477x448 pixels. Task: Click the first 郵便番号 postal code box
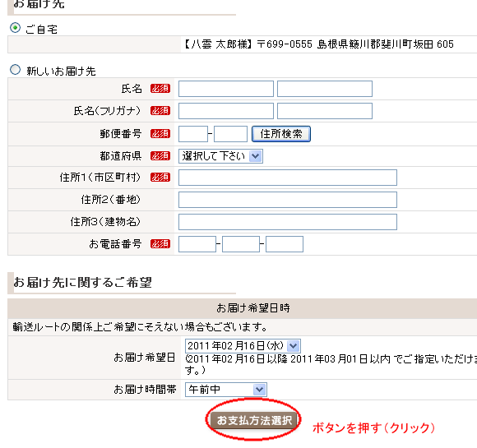[x=193, y=134]
